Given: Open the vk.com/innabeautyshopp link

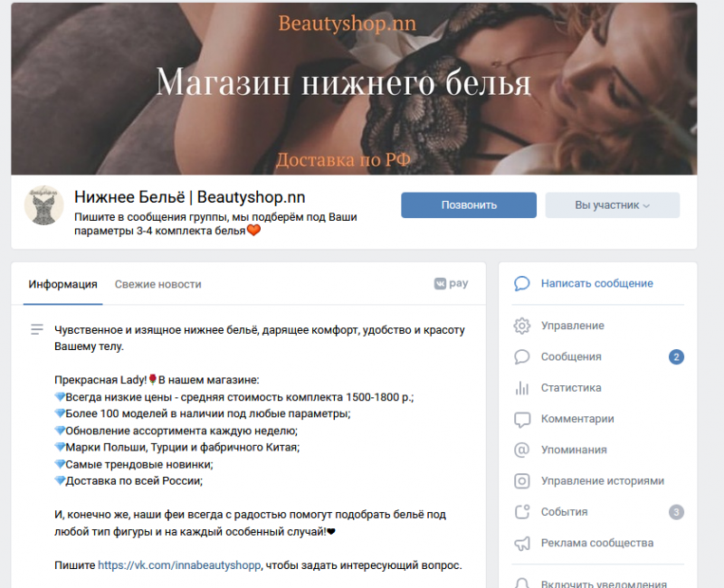Looking at the screenshot, I should pos(179,565).
